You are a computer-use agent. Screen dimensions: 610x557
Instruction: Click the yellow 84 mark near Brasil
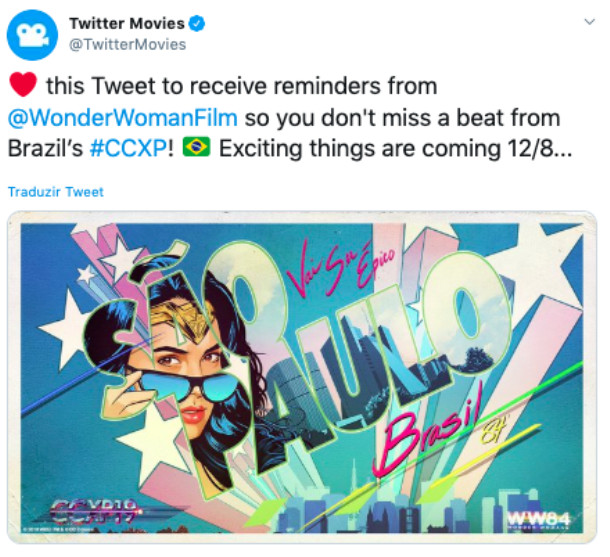(493, 431)
